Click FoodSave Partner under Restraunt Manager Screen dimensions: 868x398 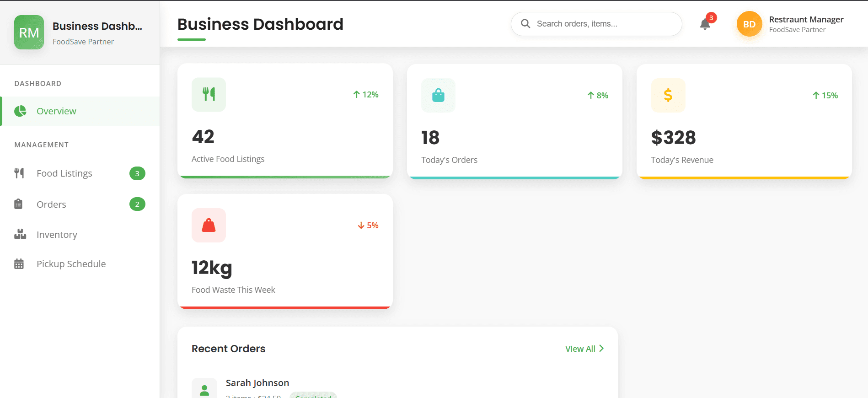coord(797,30)
